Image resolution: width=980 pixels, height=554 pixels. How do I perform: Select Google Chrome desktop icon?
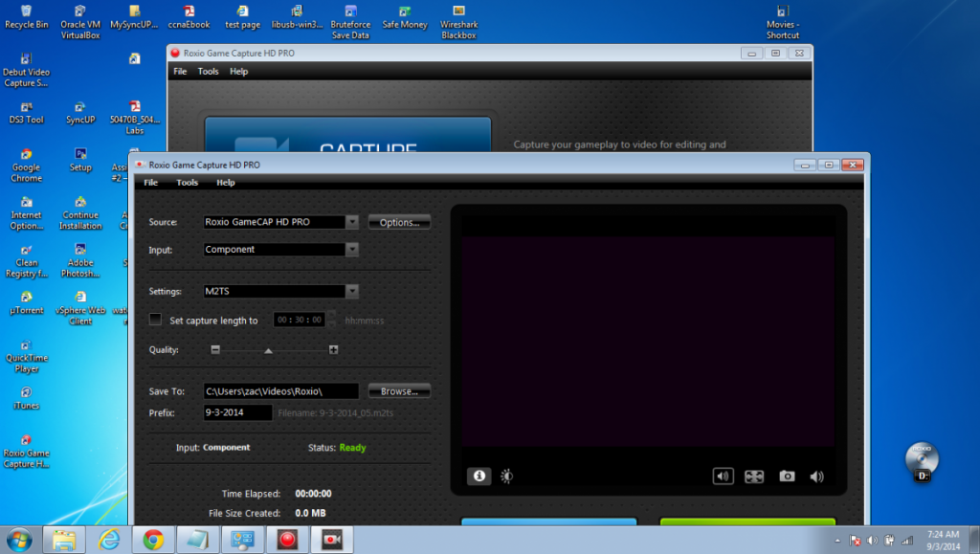click(x=26, y=166)
